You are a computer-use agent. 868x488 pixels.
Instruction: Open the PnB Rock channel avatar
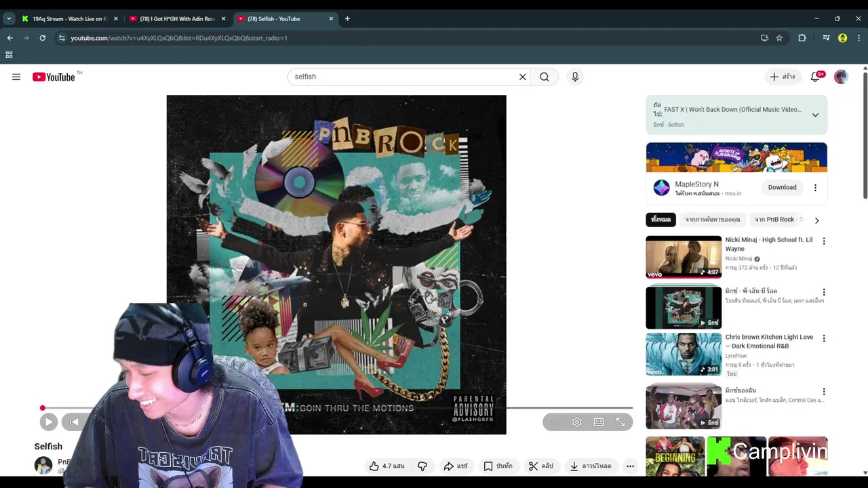pyautogui.click(x=43, y=466)
